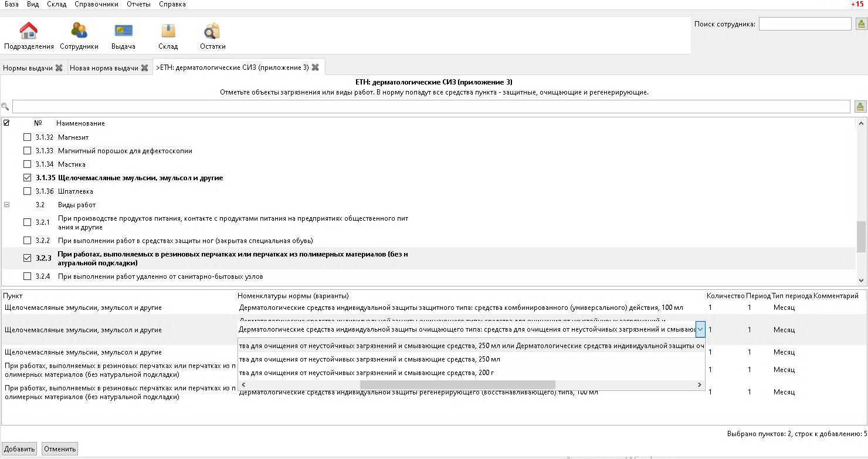Image resolution: width=868 pixels, height=459 pixels.
Task: Click the open nomenclature combo box arrow
Action: [700, 329]
